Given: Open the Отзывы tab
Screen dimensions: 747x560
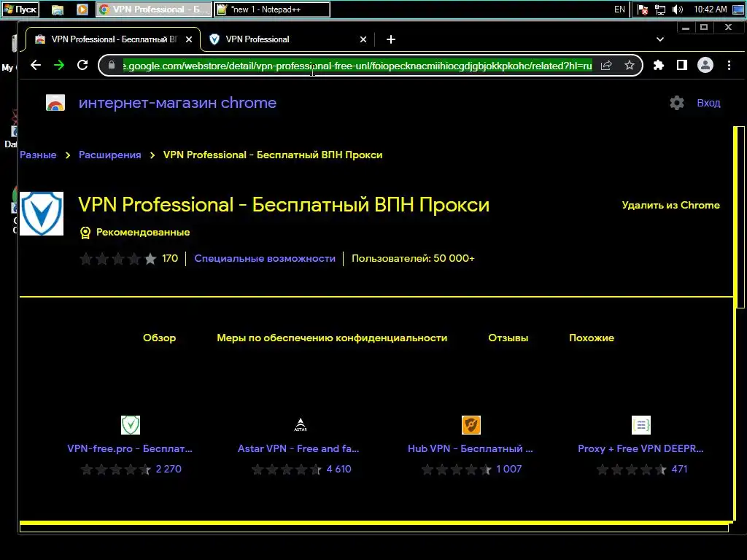Looking at the screenshot, I should [508, 338].
